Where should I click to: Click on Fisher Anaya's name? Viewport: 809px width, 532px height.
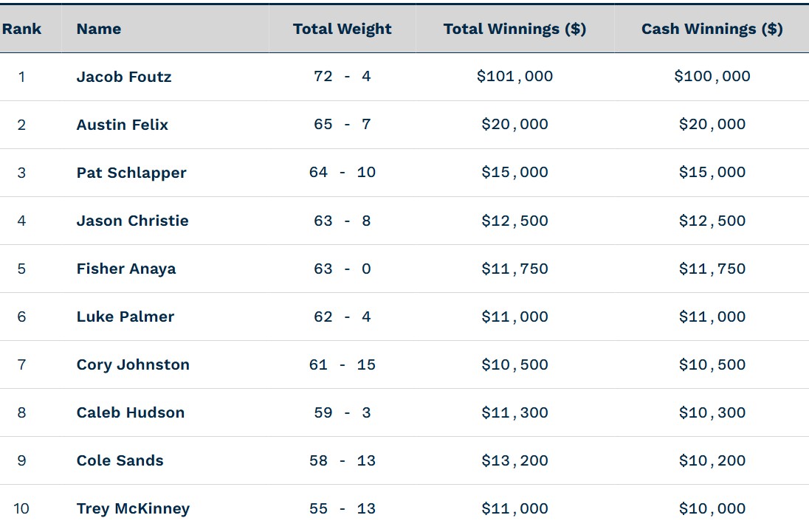(x=126, y=269)
